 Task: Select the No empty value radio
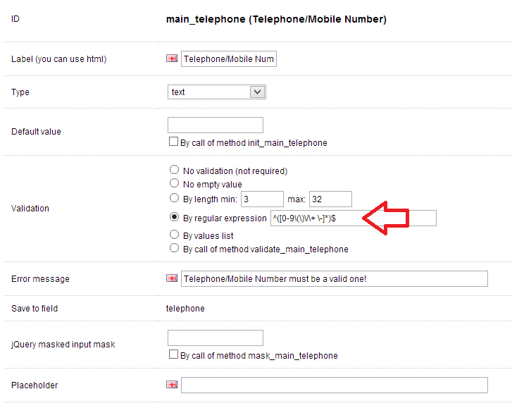coord(175,184)
